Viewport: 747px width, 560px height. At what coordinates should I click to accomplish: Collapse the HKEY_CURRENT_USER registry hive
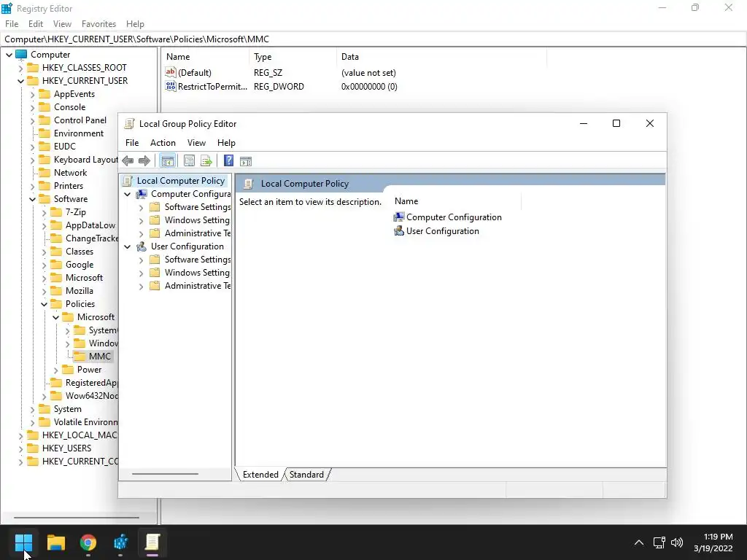(20, 81)
